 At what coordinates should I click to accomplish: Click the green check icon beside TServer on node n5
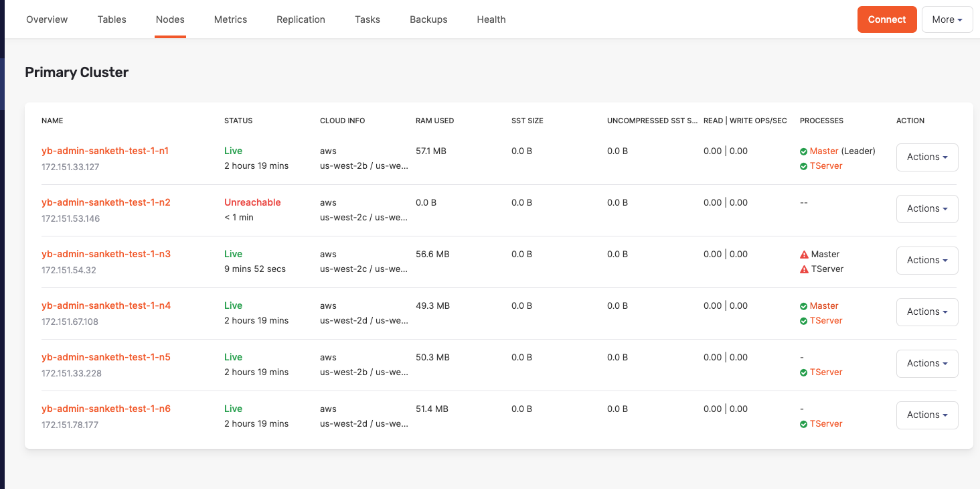tap(803, 372)
